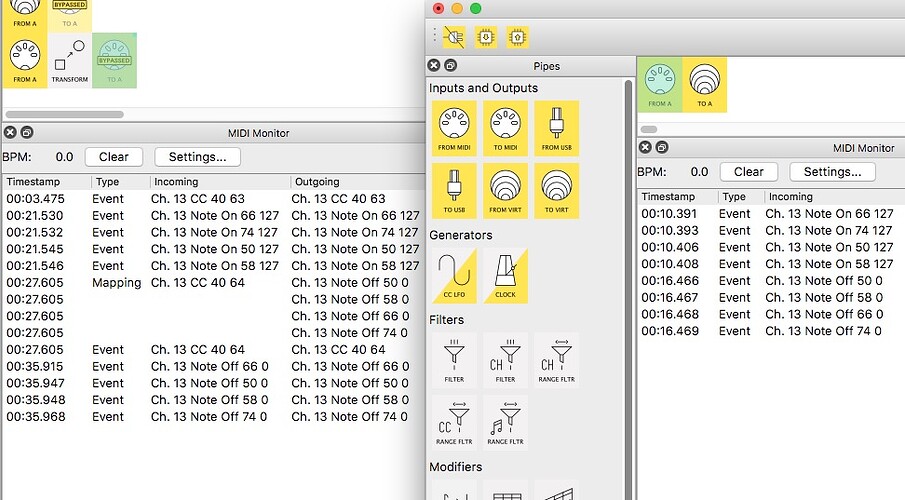Click the Generators section heading

point(461,235)
